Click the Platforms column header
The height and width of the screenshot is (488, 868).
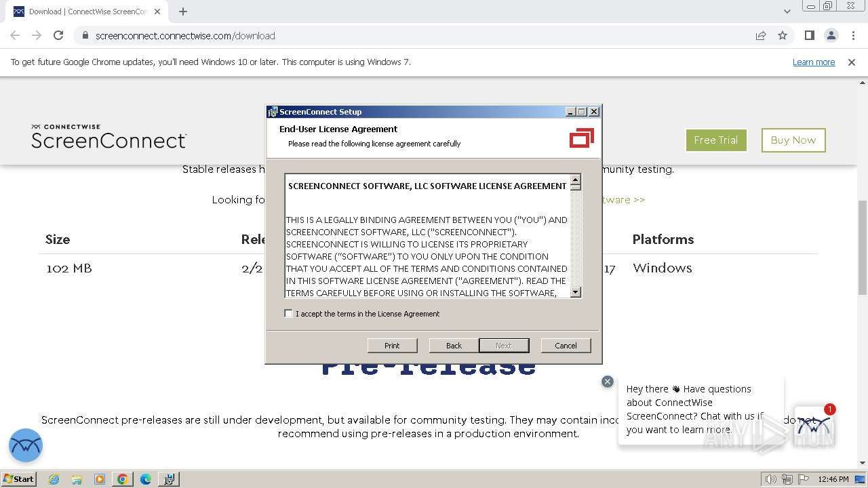click(x=663, y=239)
